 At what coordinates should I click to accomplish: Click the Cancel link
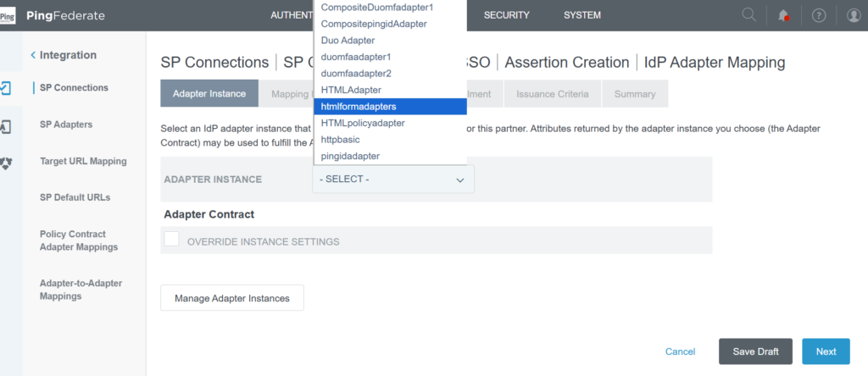point(681,351)
